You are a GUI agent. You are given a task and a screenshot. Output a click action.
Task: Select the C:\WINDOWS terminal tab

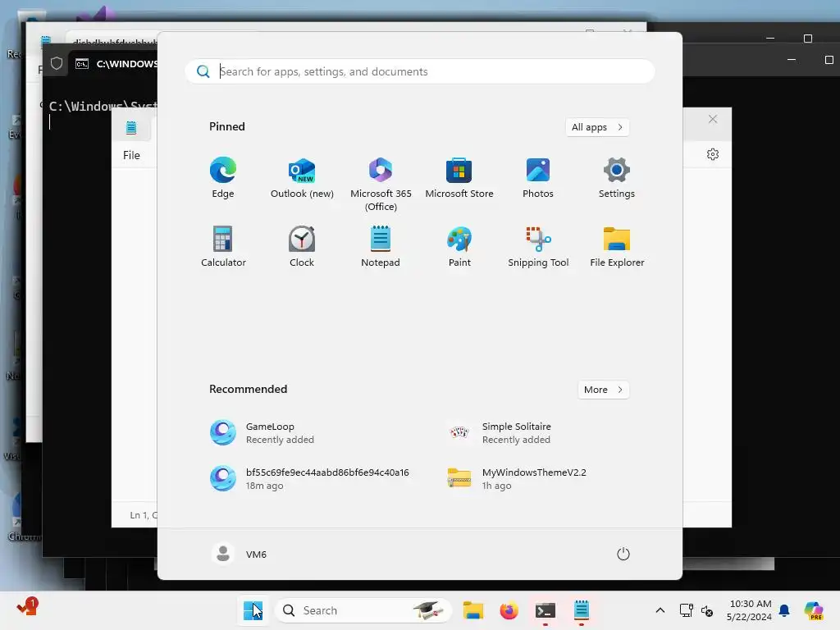click(x=115, y=64)
